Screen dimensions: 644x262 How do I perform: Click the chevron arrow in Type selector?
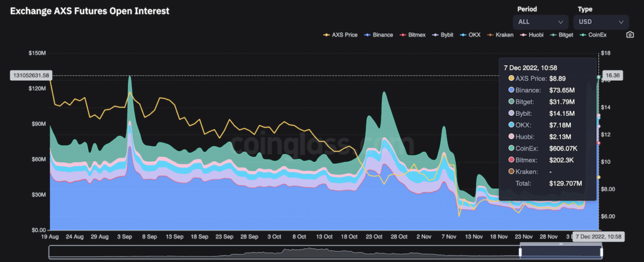[x=621, y=21]
